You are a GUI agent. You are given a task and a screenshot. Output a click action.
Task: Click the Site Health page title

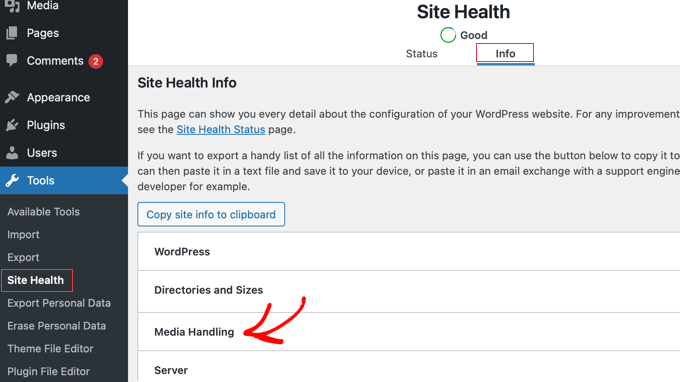pyautogui.click(x=463, y=12)
